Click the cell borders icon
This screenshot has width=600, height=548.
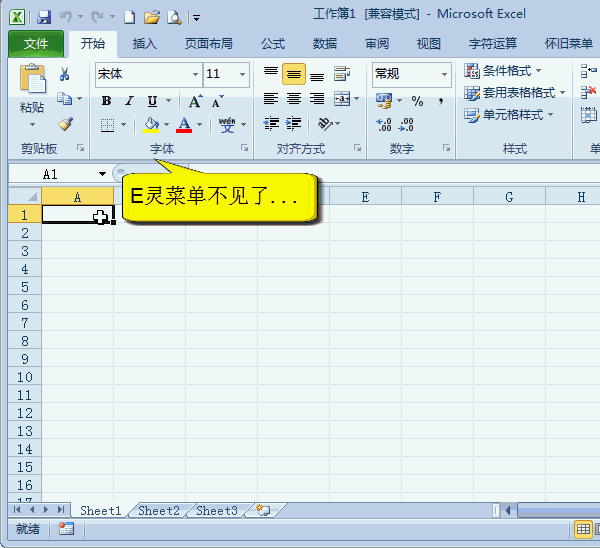(x=108, y=125)
